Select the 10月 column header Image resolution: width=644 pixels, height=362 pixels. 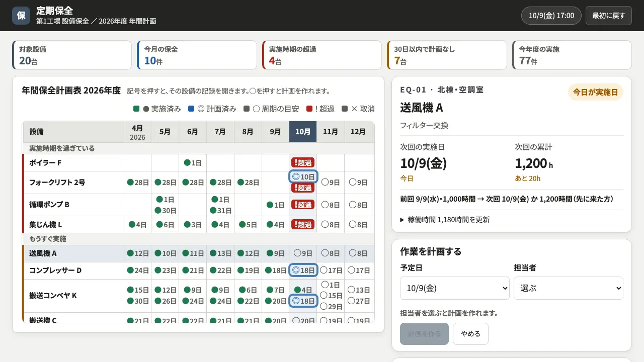303,132
